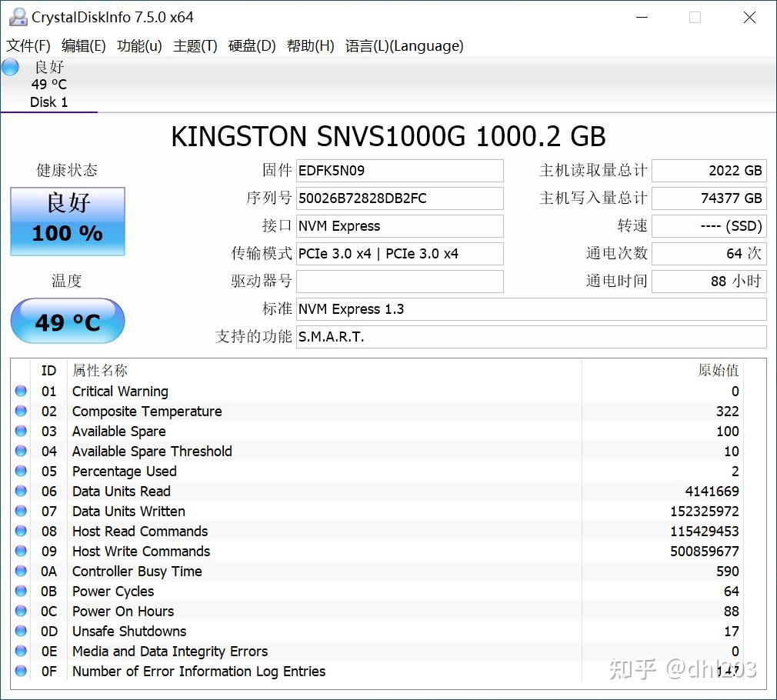Click the 健康状态 health status label

pos(67,170)
